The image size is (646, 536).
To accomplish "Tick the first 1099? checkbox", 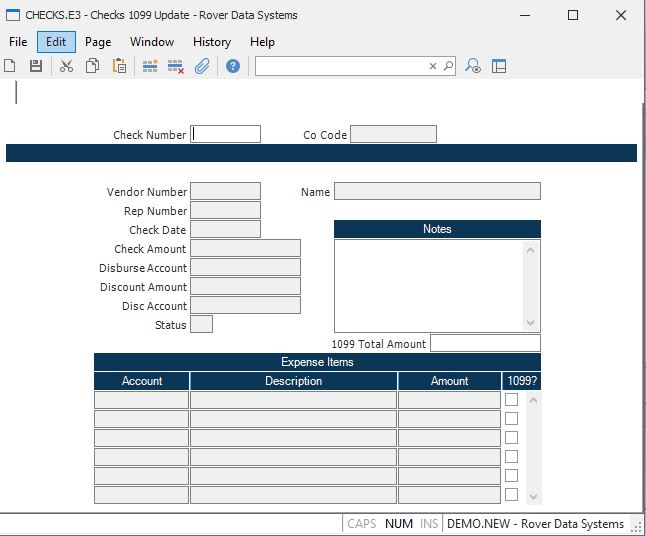I will click(511, 400).
